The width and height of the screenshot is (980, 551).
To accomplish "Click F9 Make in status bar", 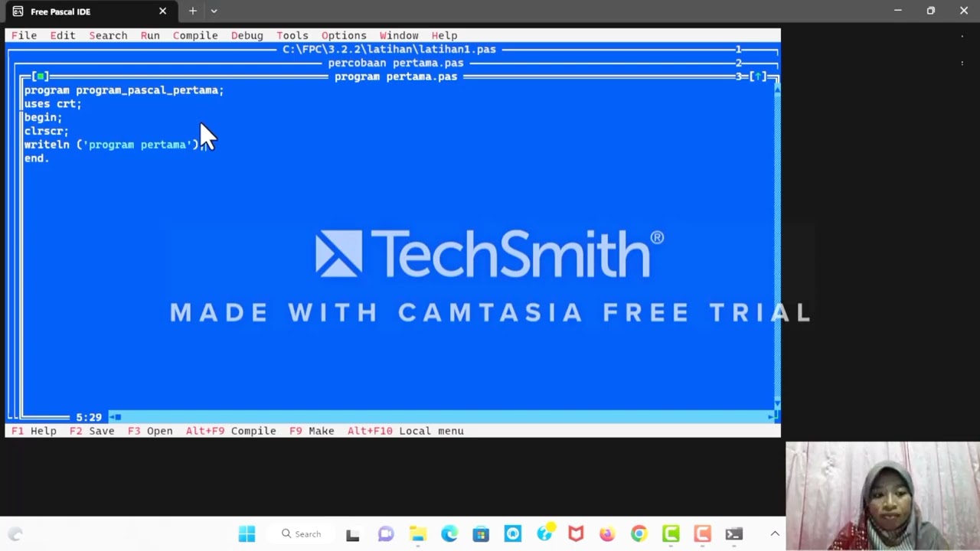I will point(312,431).
